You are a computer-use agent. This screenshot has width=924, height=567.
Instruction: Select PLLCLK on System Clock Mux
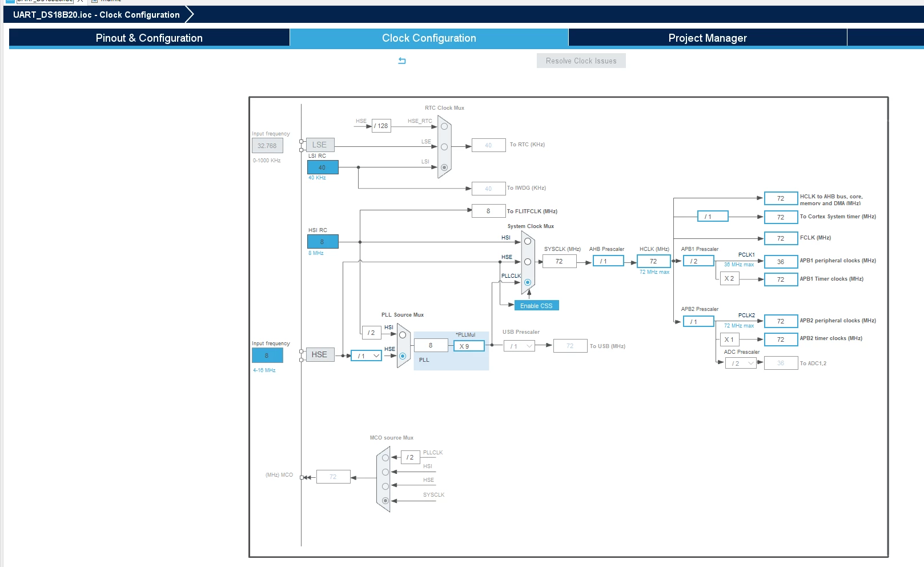[528, 282]
